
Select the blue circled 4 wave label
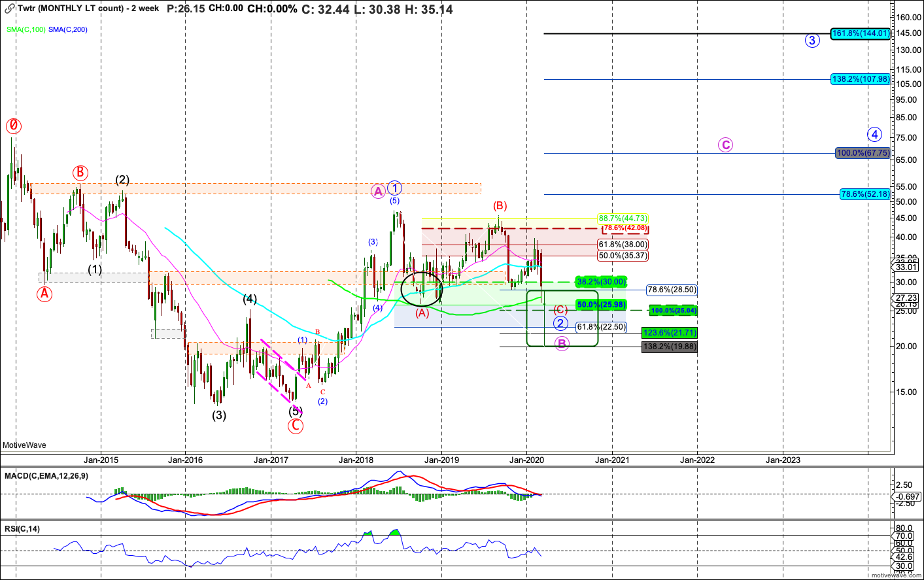[875, 135]
